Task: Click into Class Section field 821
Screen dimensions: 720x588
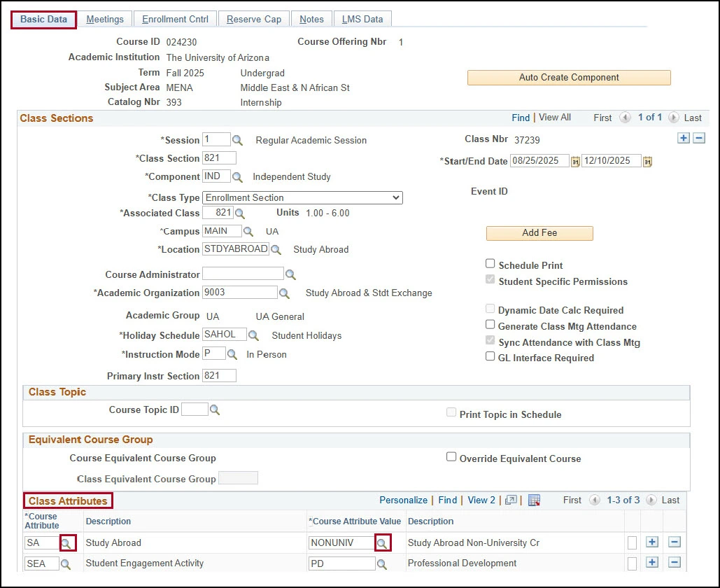Action: tap(219, 158)
